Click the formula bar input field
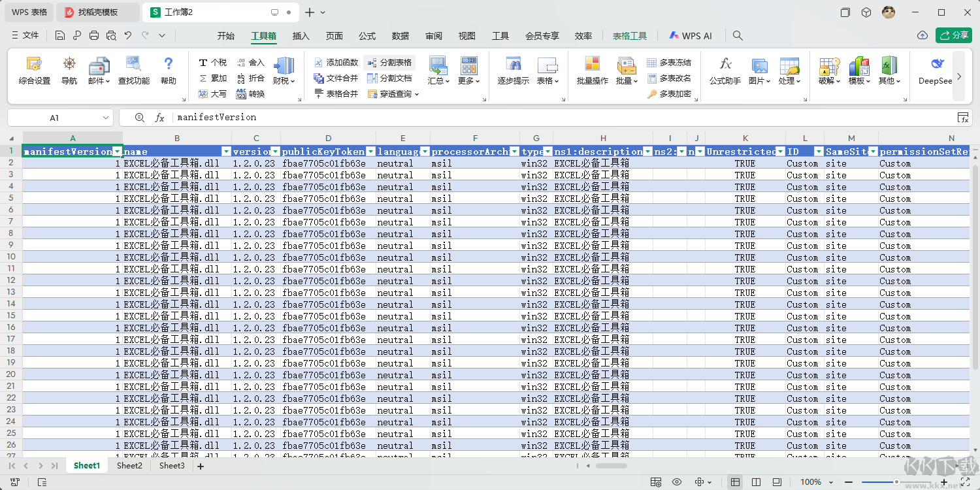The width and height of the screenshot is (980, 490). (562, 118)
